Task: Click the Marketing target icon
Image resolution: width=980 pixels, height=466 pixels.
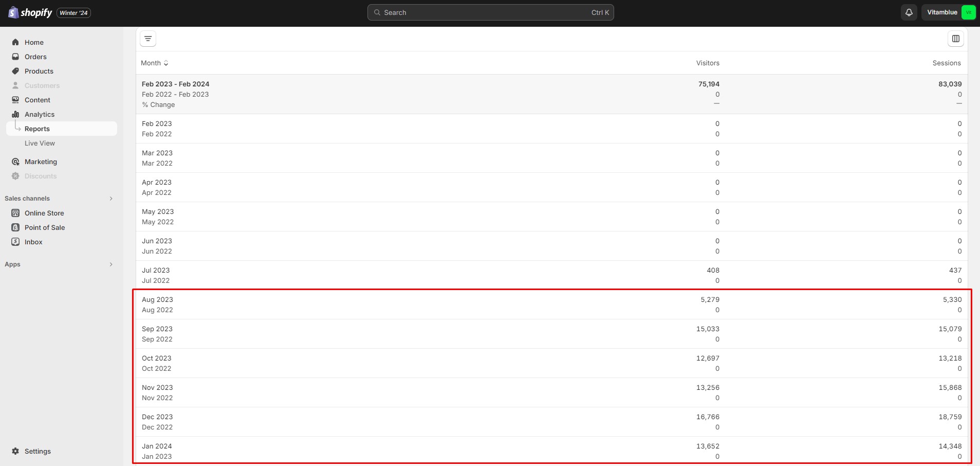Action: pos(15,162)
